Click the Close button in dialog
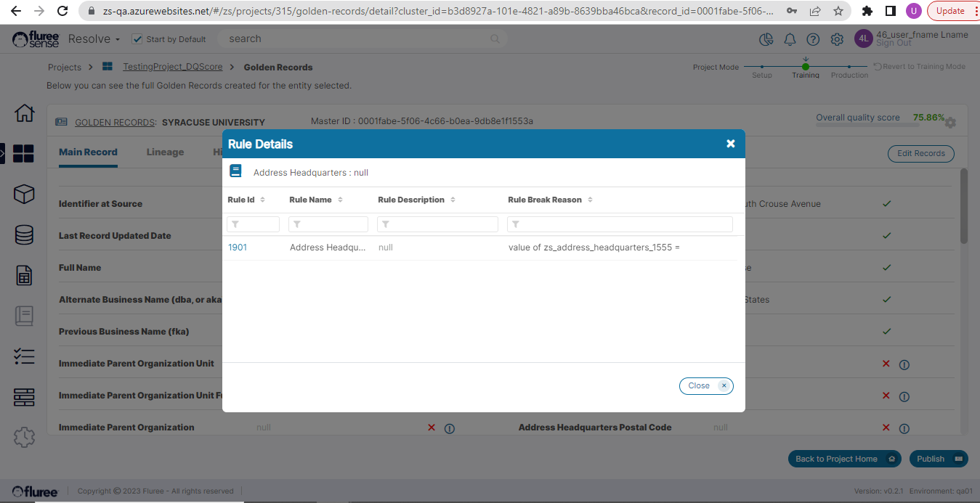The image size is (980, 503). (705, 386)
